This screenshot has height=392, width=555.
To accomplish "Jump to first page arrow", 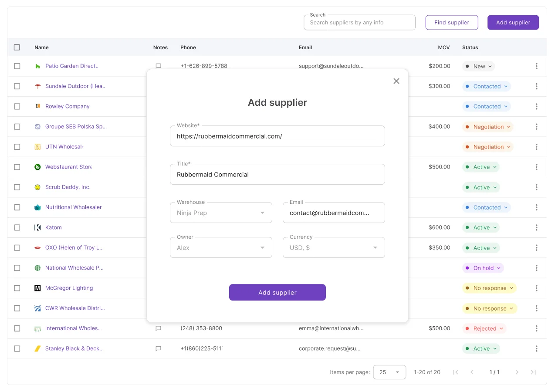I will tap(456, 372).
